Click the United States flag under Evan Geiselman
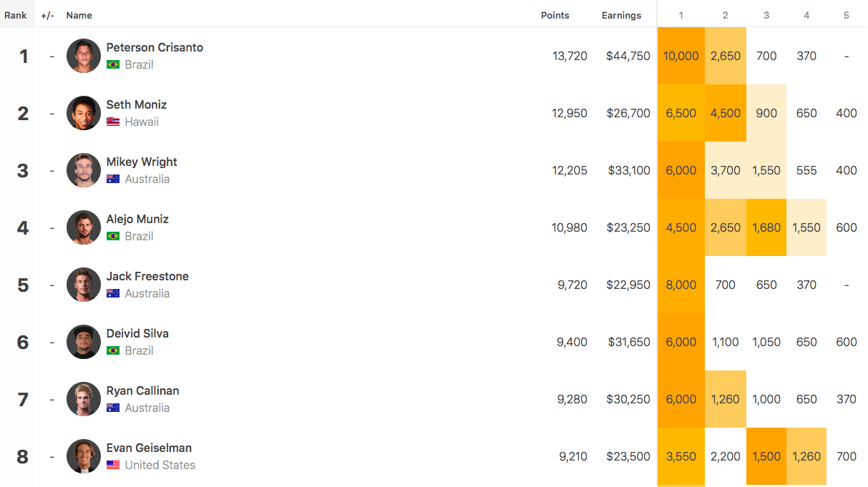 point(113,465)
